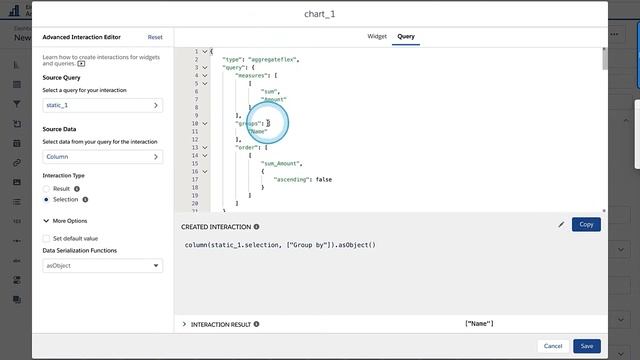This screenshot has height=360, width=640.
Task: Click the chart_1 dialog title
Action: click(x=320, y=14)
